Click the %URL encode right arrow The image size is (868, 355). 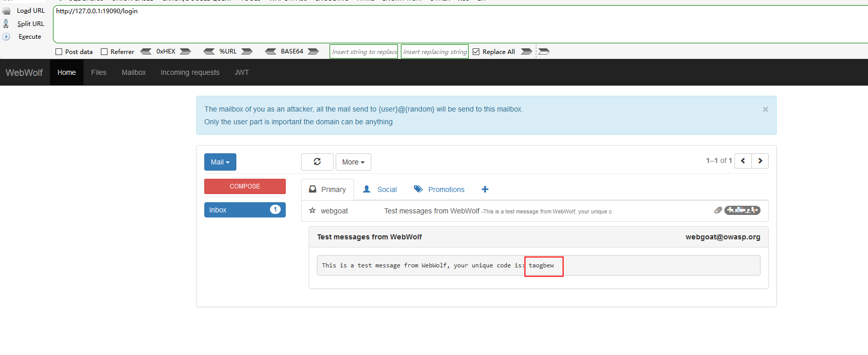coord(247,51)
